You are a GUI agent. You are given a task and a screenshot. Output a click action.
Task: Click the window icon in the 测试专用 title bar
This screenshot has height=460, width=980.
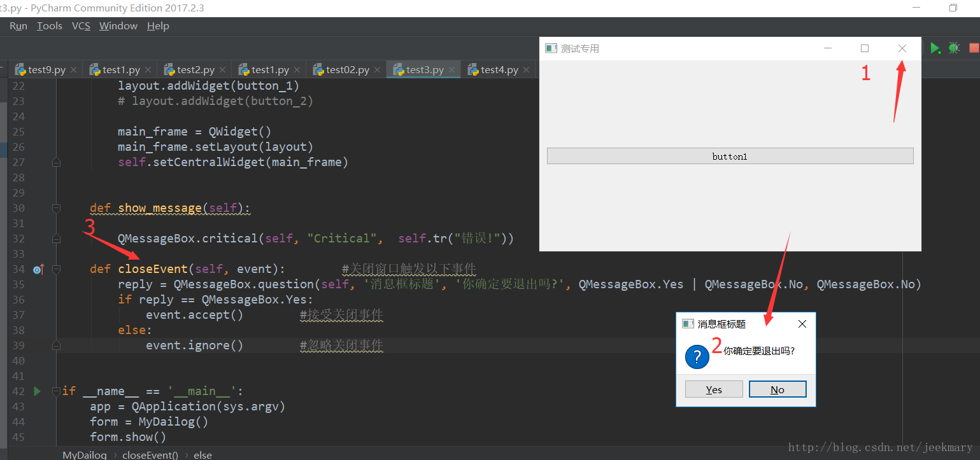pos(551,48)
